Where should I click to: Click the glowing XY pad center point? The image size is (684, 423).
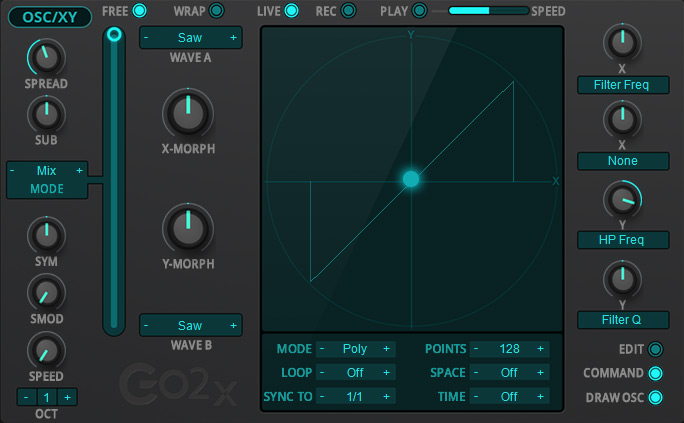pyautogui.click(x=411, y=179)
